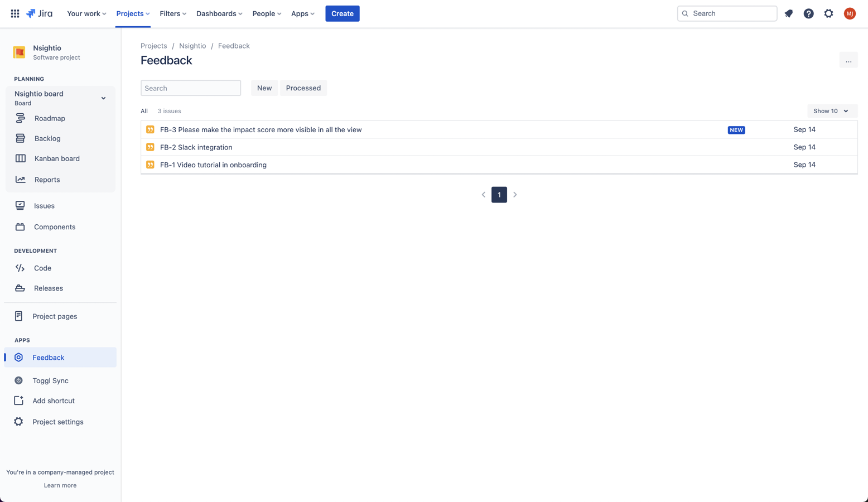Click the feedback quote icon for FB-1

pyautogui.click(x=150, y=165)
